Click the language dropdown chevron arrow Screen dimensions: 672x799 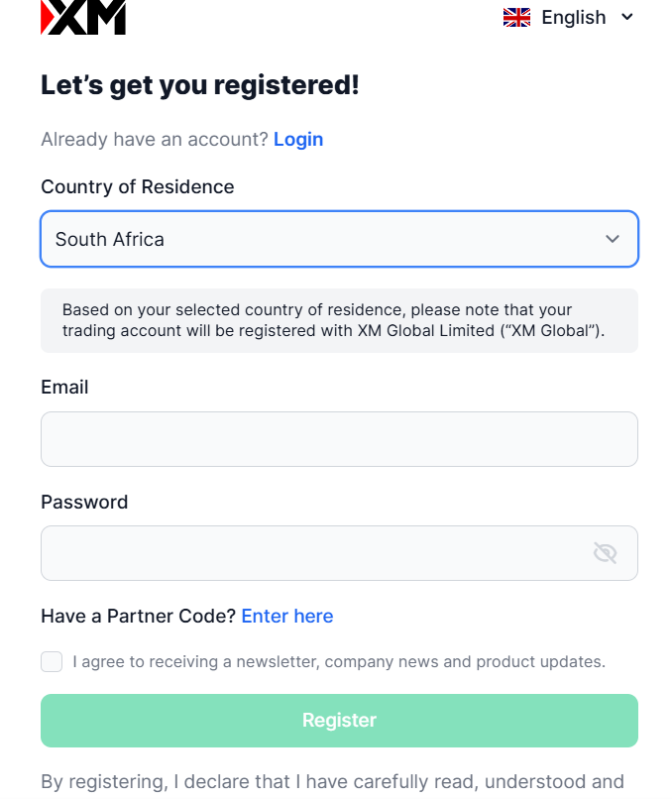[627, 17]
